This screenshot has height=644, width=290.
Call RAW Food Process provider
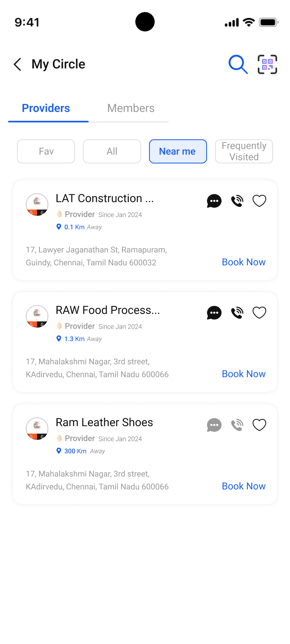(237, 313)
